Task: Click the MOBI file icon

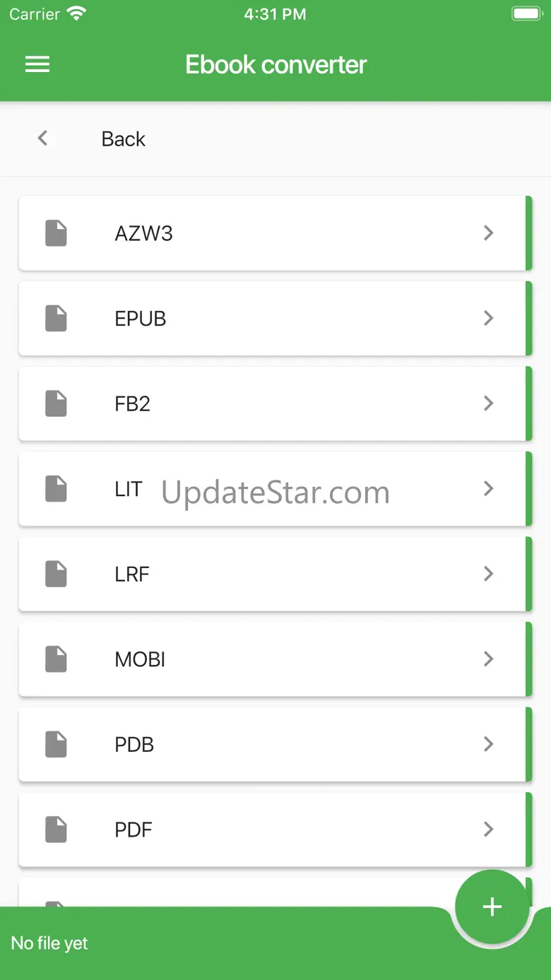Action: (x=56, y=659)
